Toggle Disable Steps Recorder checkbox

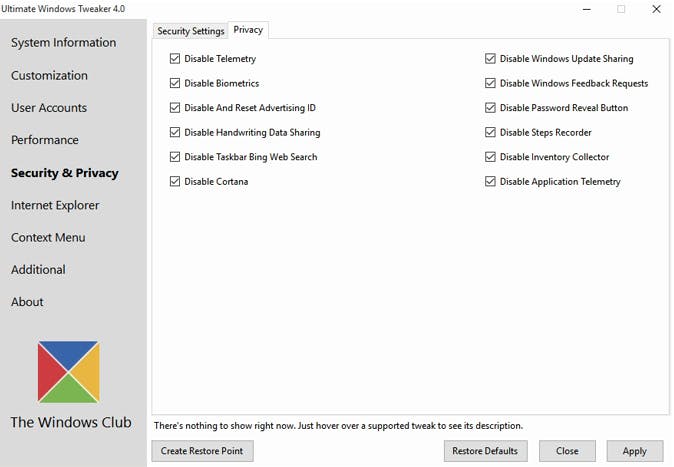[491, 133]
